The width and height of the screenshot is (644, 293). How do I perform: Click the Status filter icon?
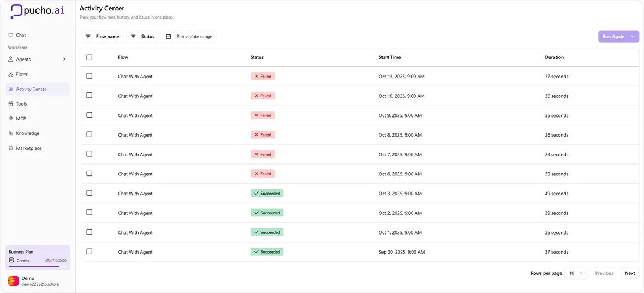[x=133, y=37]
